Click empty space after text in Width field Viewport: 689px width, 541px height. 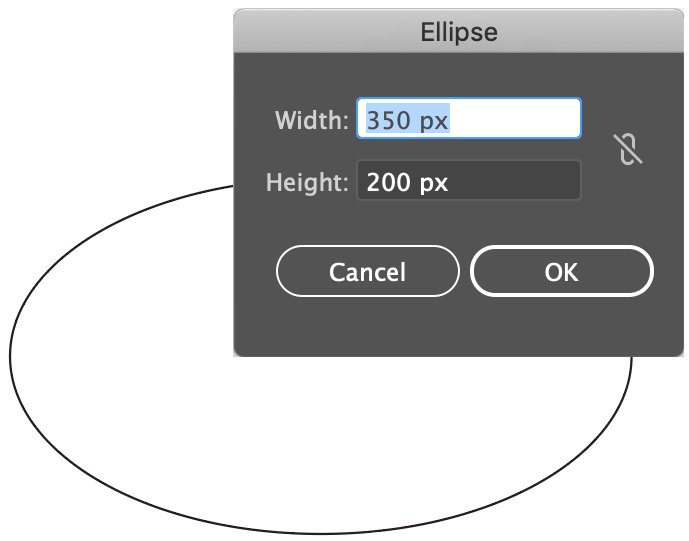click(x=520, y=120)
